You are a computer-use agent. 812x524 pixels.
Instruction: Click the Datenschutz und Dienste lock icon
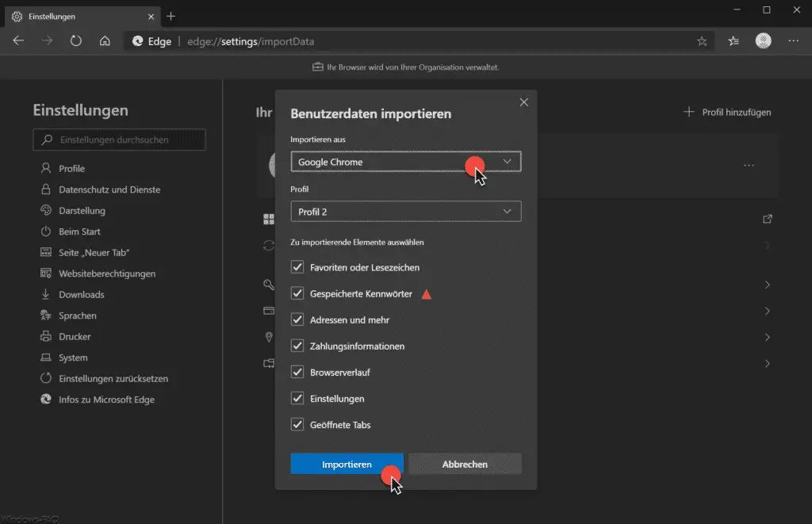[46, 189]
